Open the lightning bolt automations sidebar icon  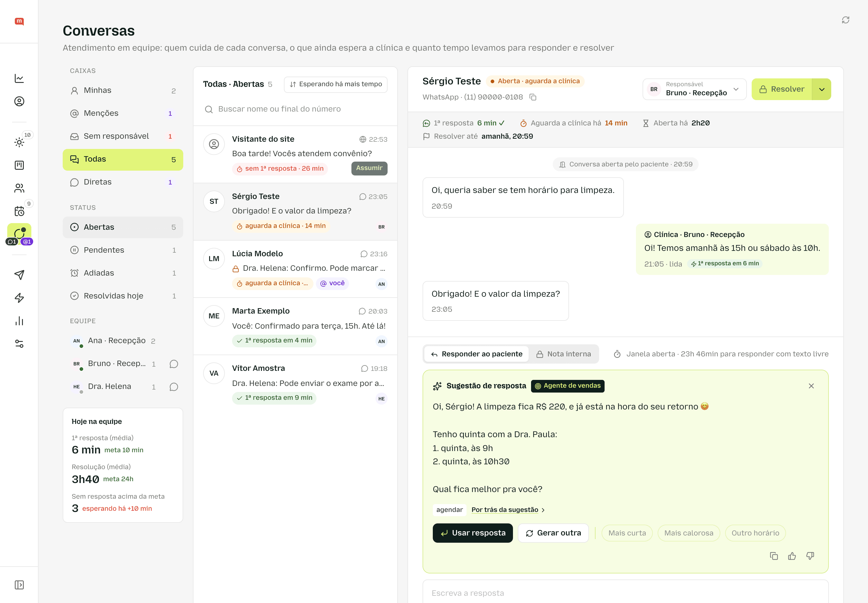19,298
